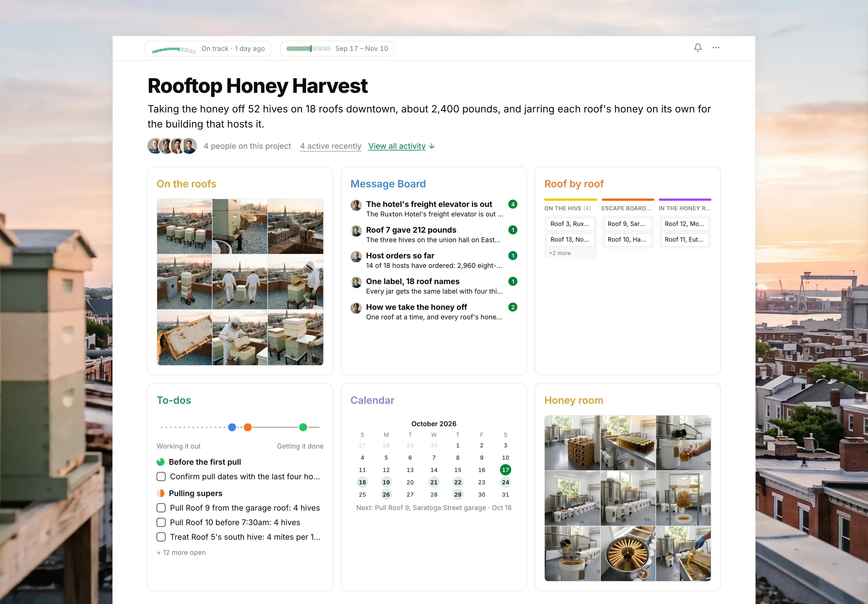Open the On track status update pill
The height and width of the screenshot is (604, 868).
pos(207,48)
